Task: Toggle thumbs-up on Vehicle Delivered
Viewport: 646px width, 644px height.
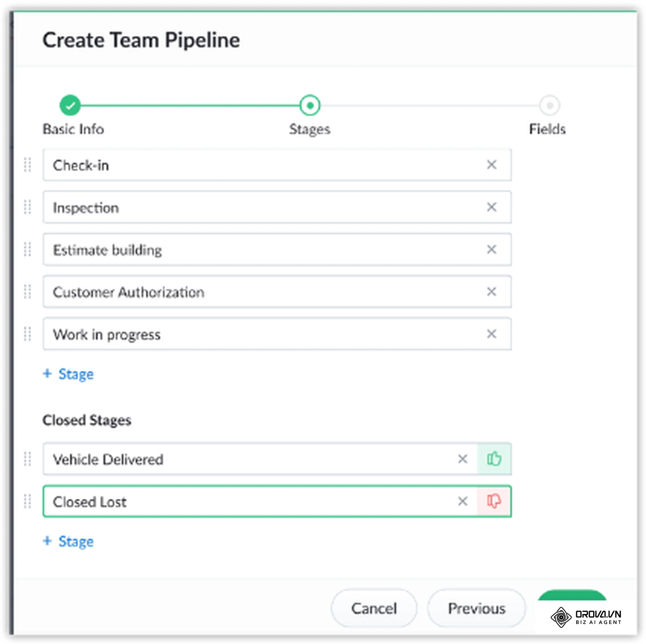Action: coord(494,459)
